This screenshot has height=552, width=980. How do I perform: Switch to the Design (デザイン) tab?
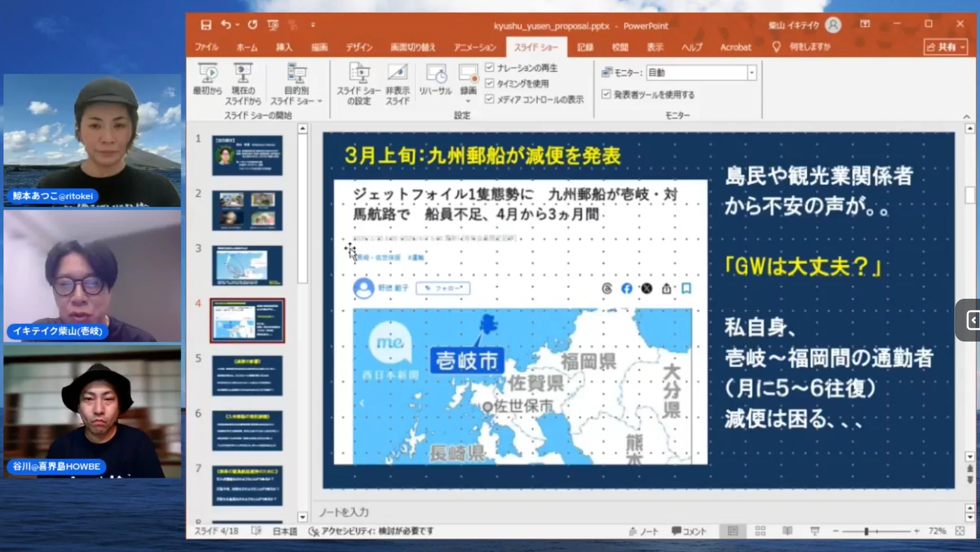click(x=359, y=47)
